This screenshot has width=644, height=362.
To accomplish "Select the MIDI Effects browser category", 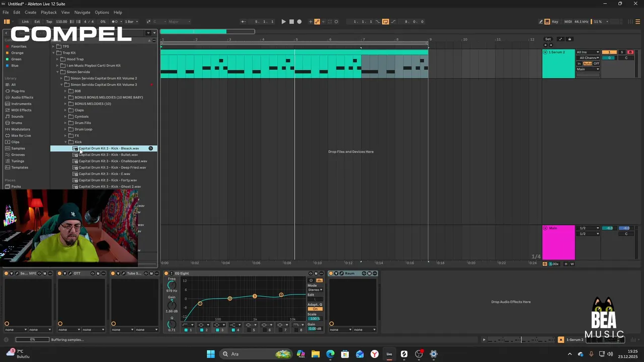I will coord(21,110).
